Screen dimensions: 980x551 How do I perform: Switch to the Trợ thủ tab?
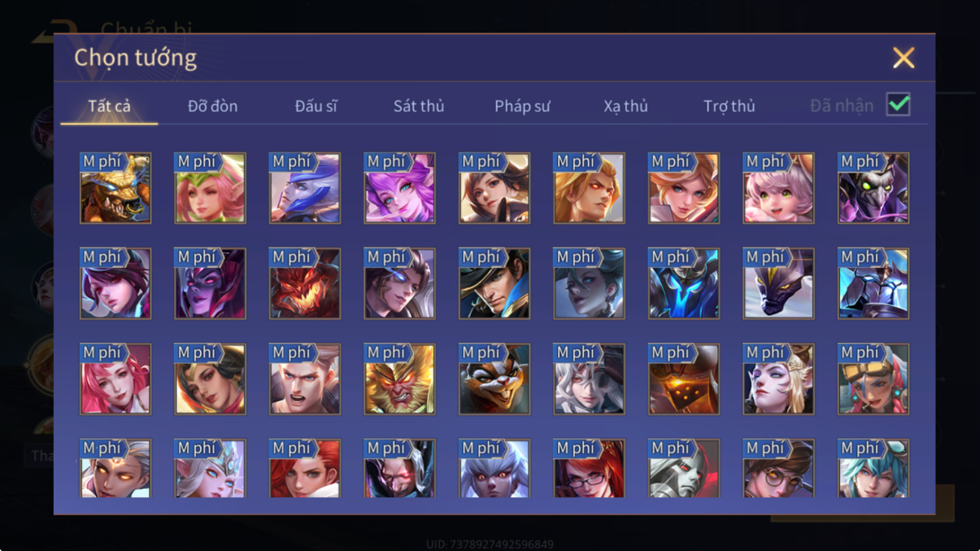click(x=729, y=106)
